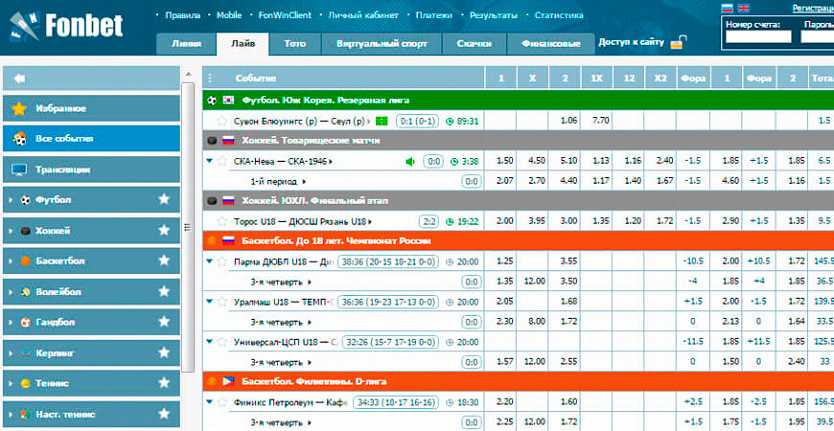Toggle favorite star for Сувон Блюуингс match
This screenshot has height=431, width=834.
223,120
